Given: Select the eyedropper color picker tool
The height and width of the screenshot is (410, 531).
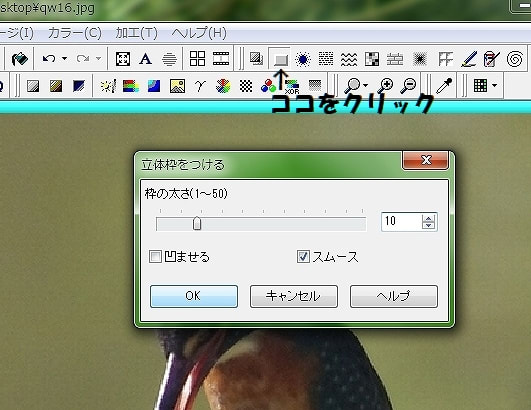Looking at the screenshot, I should pyautogui.click(x=444, y=85).
